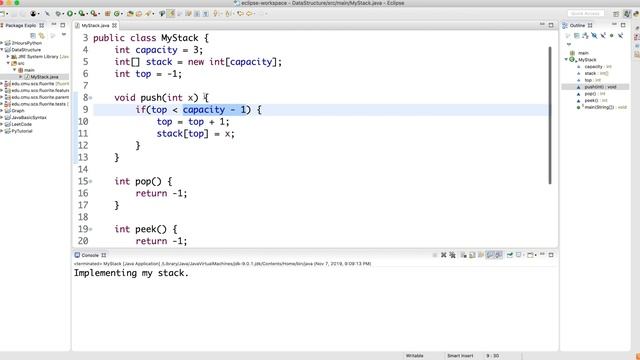The height and width of the screenshot is (360, 640).
Task: Select the Console view tab
Action: pyautogui.click(x=90, y=255)
